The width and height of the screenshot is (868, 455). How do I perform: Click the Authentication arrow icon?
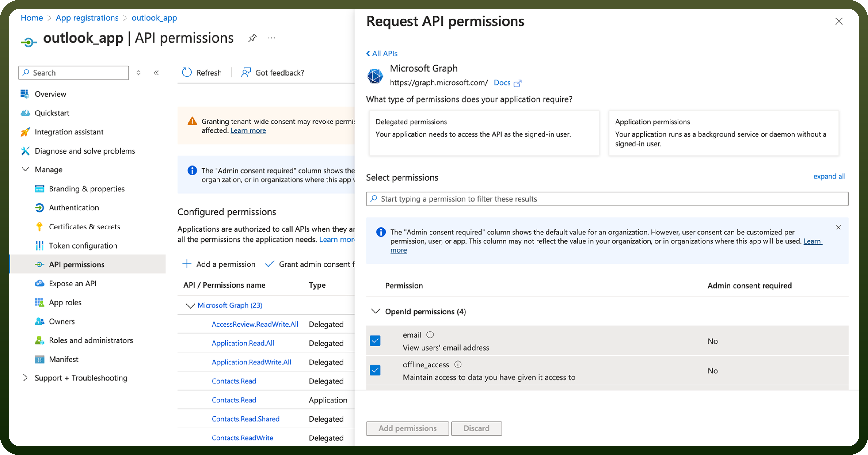pos(39,208)
